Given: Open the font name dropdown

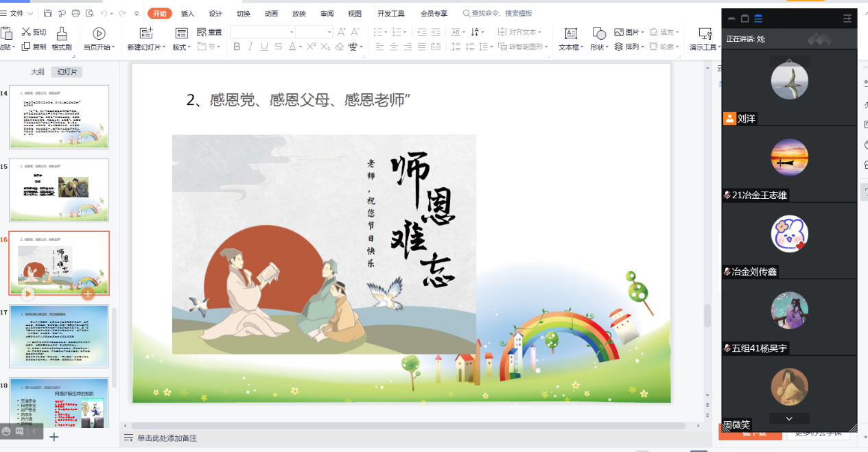Looking at the screenshot, I should point(292,32).
